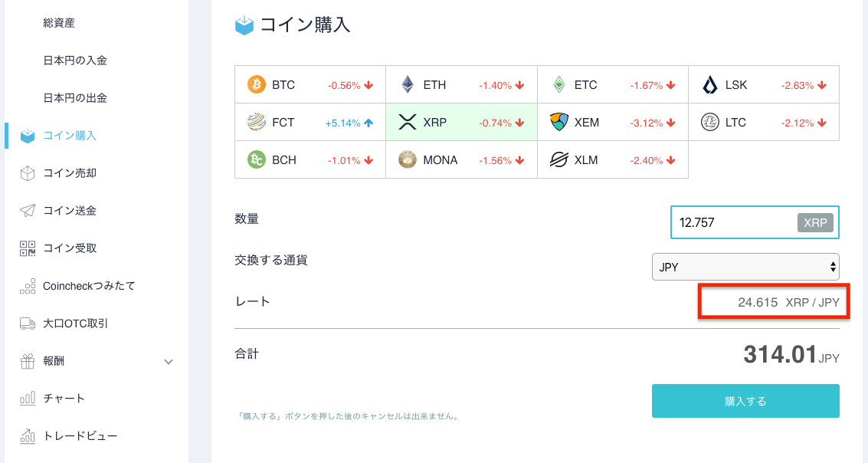Select the LSK coin icon
This screenshot has height=463, width=868.
pos(709,85)
